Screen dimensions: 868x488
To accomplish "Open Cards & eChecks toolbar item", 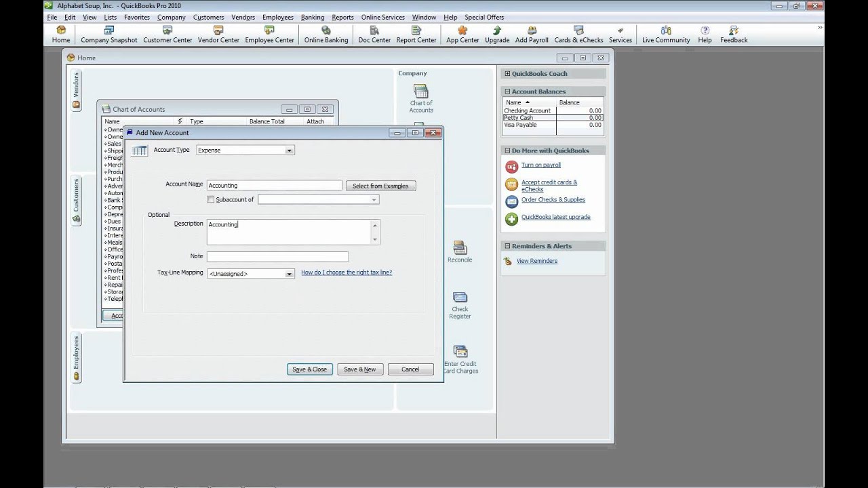I will click(x=578, y=35).
